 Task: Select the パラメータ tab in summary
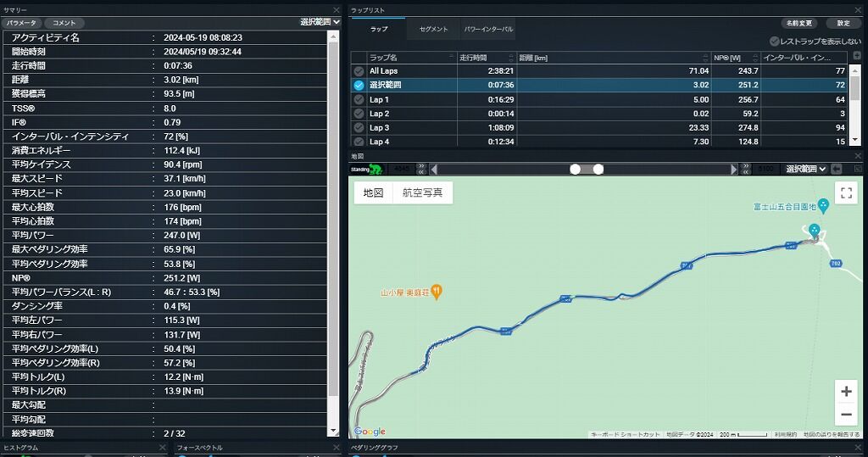[x=21, y=23]
